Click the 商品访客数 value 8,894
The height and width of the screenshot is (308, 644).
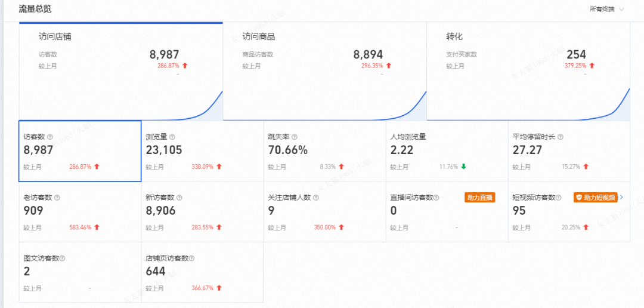(x=368, y=54)
